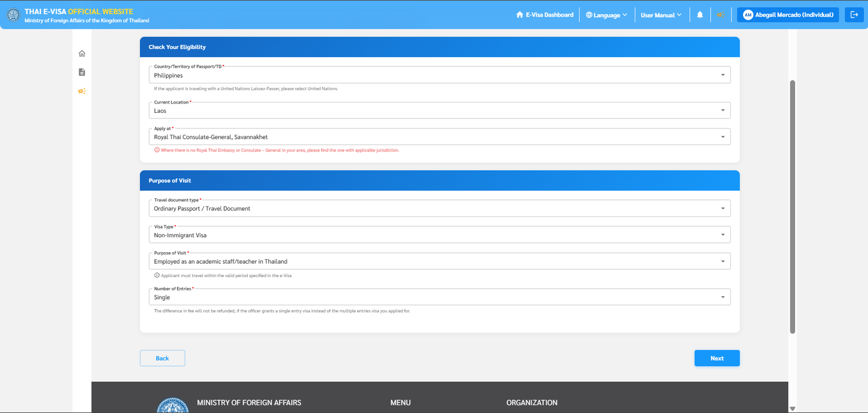Screen dimensions: 868x413
Task: Click Ordinary Passport / Travel Document field
Action: coord(439,208)
